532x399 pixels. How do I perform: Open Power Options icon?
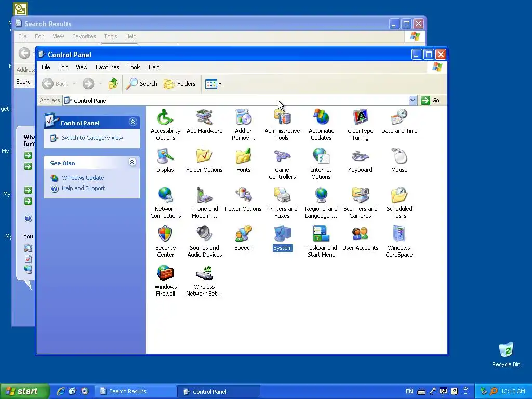(243, 195)
